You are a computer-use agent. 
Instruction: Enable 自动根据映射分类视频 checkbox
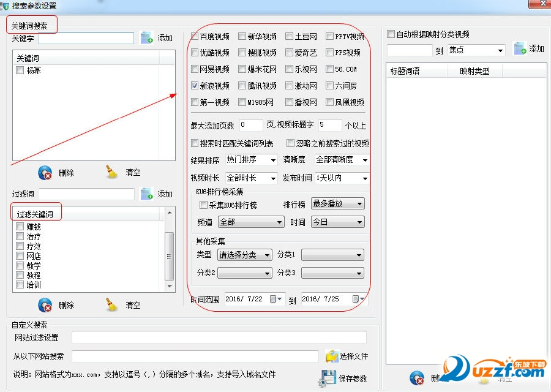pos(391,34)
